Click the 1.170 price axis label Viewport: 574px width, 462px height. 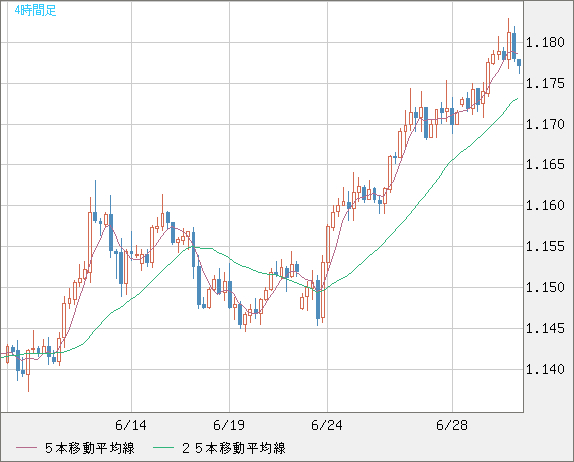click(x=545, y=124)
